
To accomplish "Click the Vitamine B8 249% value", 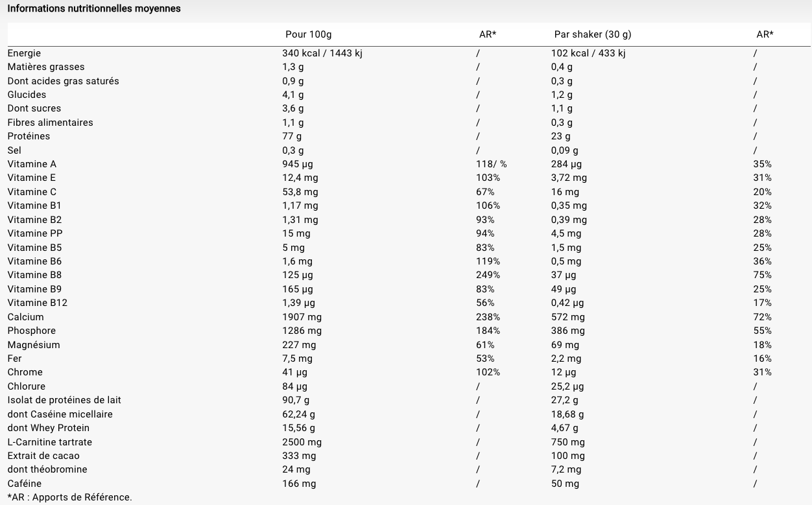I will [488, 275].
